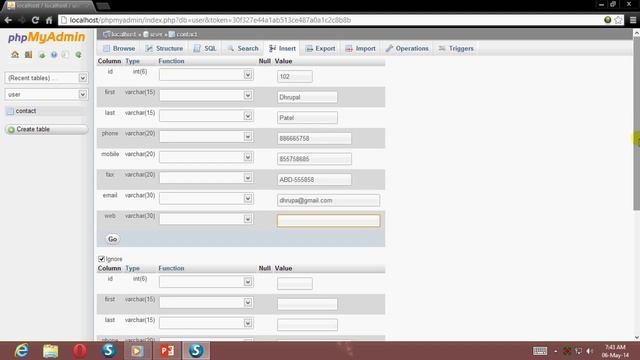Open function dropdown for filled last row

206,116
